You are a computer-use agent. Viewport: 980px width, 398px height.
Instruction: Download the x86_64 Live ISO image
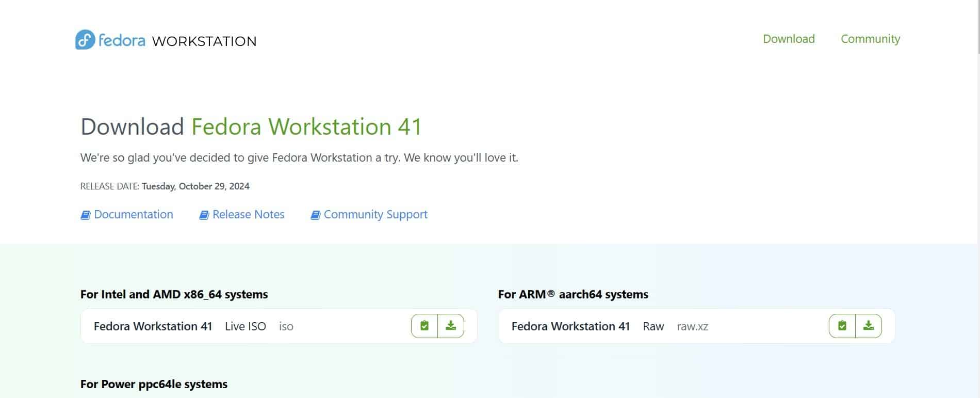pyautogui.click(x=451, y=326)
